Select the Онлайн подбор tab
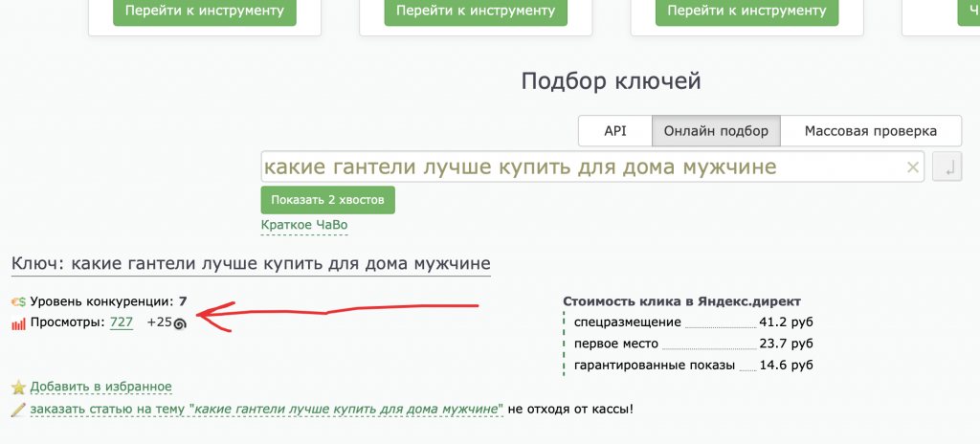 (x=716, y=131)
